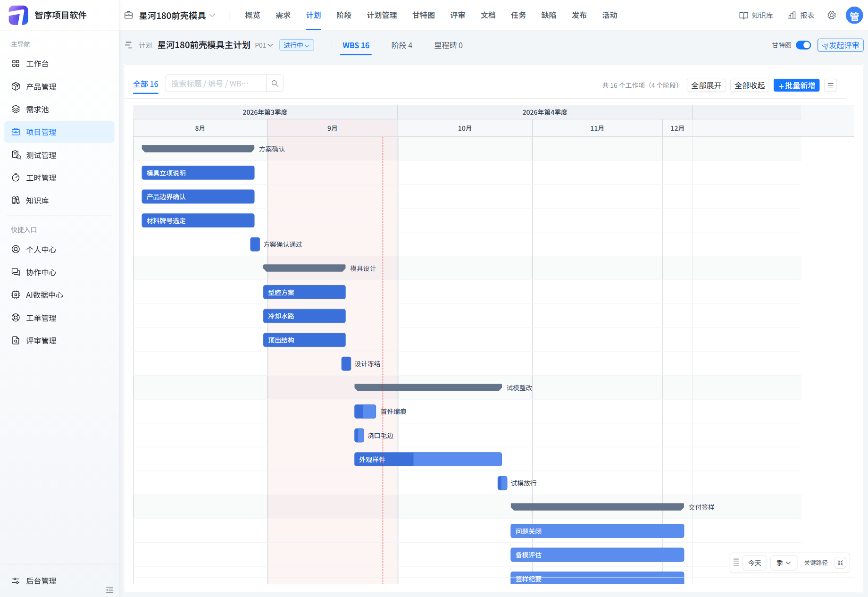Toggle the 甘特图 switch off
The image size is (868, 597).
tap(803, 45)
